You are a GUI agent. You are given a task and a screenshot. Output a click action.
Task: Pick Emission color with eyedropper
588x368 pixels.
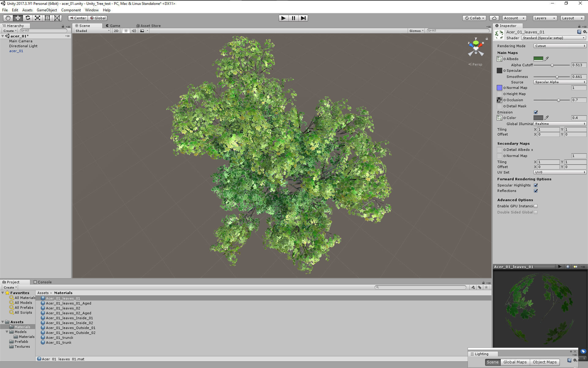(547, 118)
